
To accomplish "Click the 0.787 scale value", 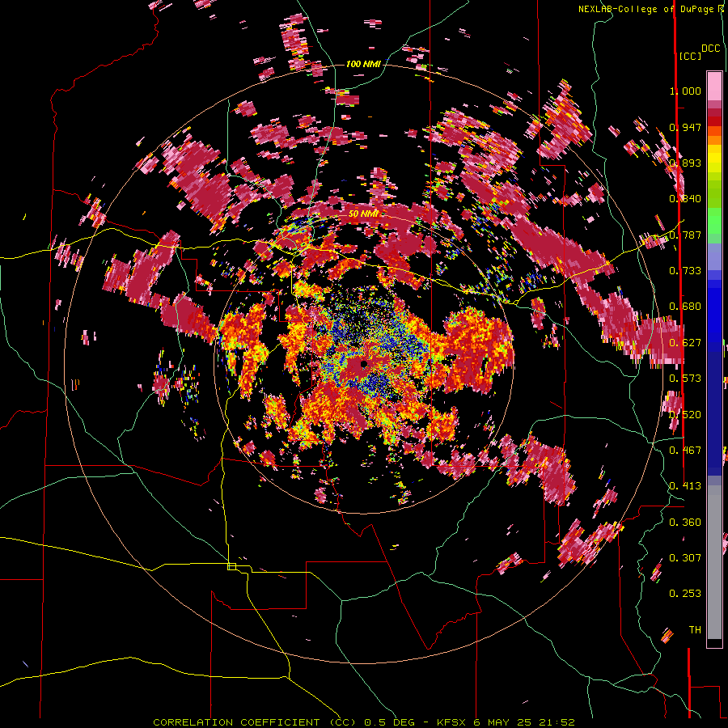I will point(685,235).
